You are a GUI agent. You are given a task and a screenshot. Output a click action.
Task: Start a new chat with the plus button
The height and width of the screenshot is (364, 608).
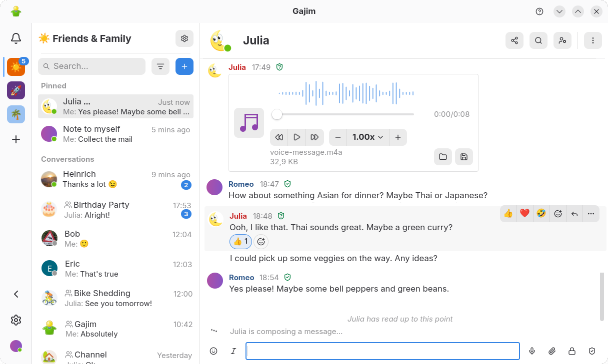click(x=184, y=66)
